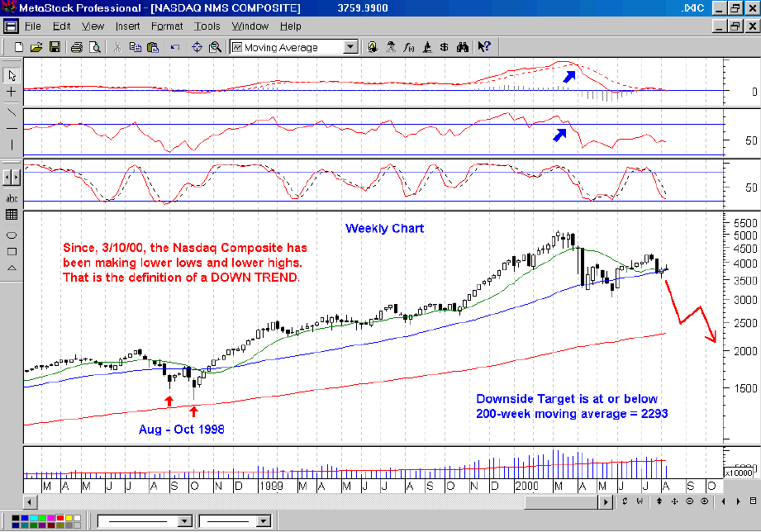The height and width of the screenshot is (532, 761).
Task: Open the Insert menu
Action: tap(127, 26)
